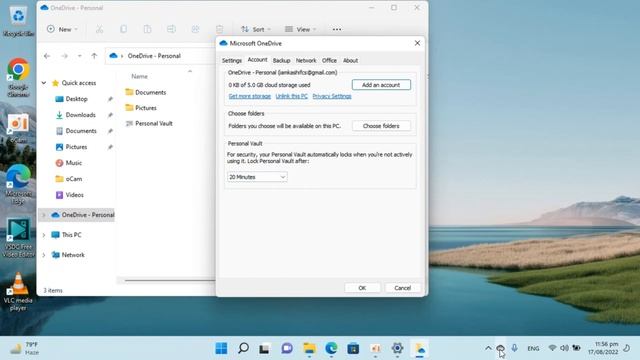Screen dimensions: 640x360
Task: Click the Rename icon in Explorer toolbar
Action: click(x=171, y=29)
